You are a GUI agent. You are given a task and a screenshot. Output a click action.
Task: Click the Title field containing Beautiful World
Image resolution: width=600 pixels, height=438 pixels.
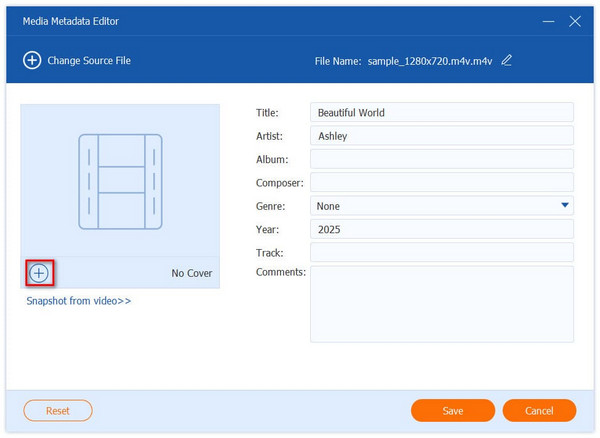[441, 113]
